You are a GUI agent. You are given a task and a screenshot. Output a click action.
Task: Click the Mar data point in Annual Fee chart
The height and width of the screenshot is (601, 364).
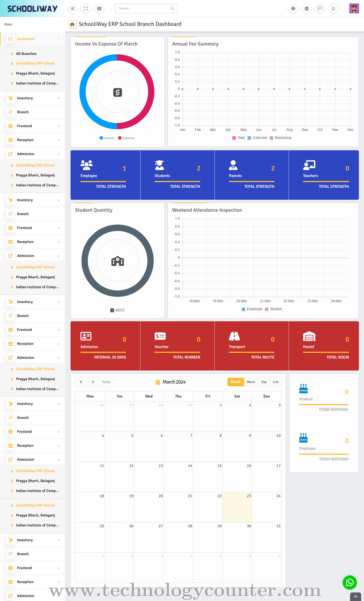coord(213,89)
